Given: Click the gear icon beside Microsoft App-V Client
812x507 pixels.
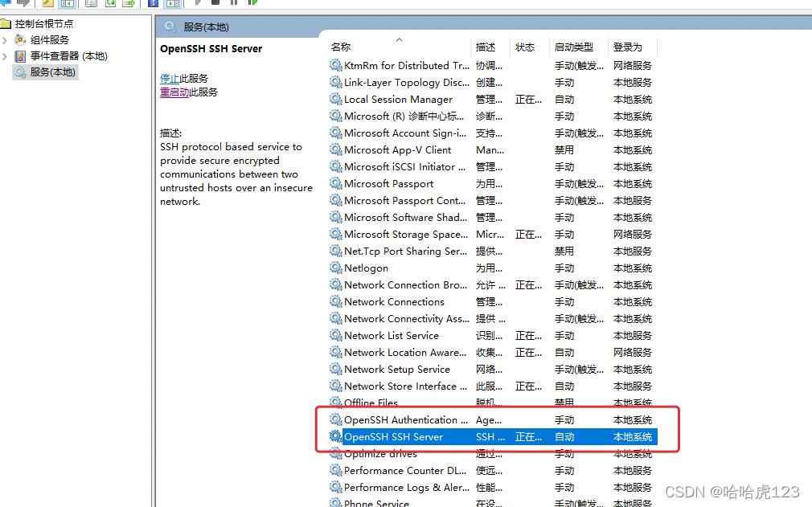Looking at the screenshot, I should coord(335,149).
